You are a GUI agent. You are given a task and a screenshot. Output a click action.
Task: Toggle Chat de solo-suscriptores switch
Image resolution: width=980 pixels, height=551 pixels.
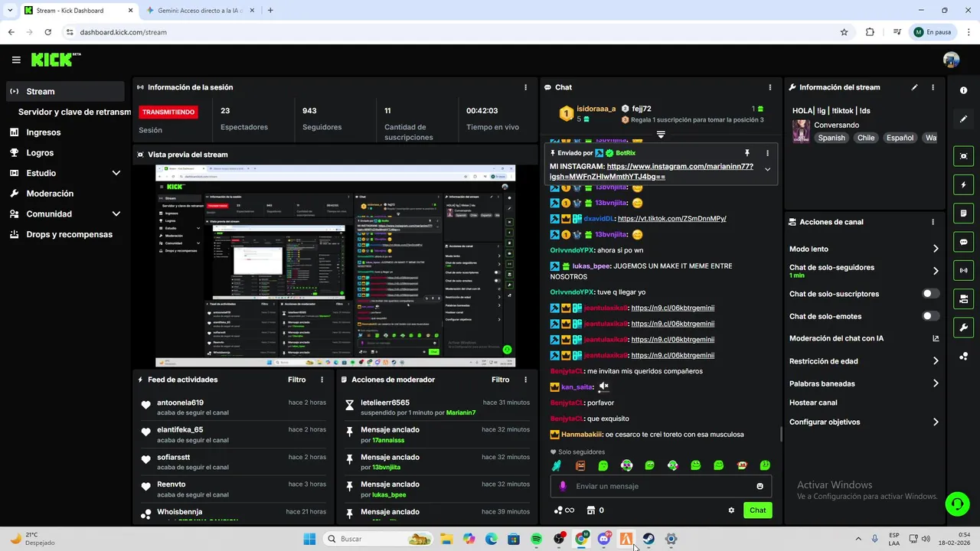[931, 294]
